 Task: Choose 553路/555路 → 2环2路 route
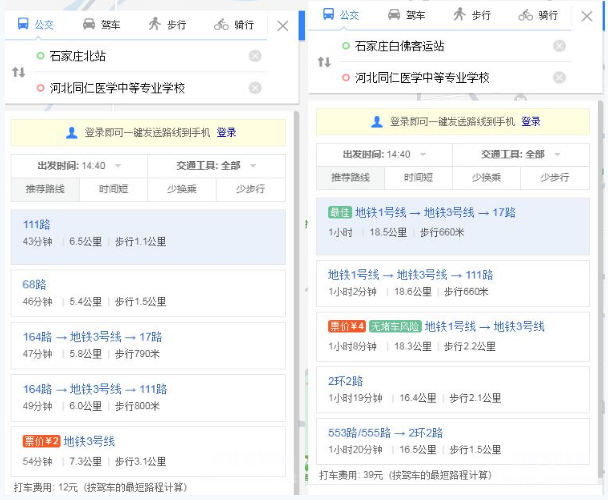[453, 441]
